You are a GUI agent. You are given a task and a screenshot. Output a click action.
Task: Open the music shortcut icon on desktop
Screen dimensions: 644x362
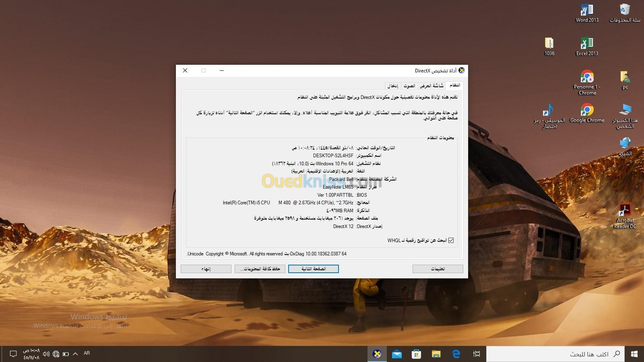[549, 116]
